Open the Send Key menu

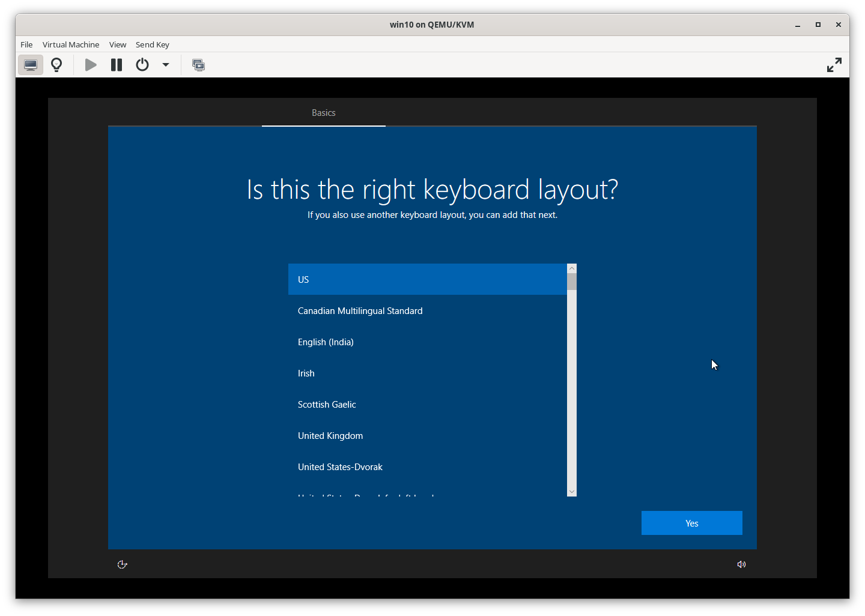153,44
